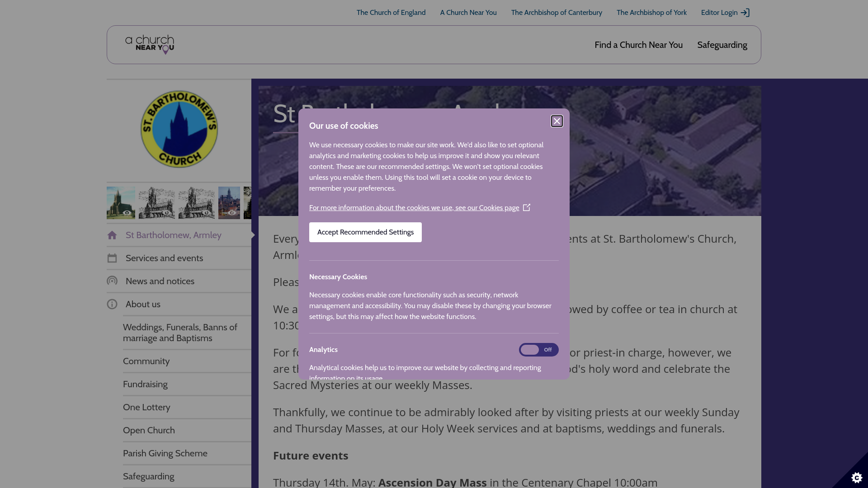Open About us section
The width and height of the screenshot is (868, 488).
179,304
